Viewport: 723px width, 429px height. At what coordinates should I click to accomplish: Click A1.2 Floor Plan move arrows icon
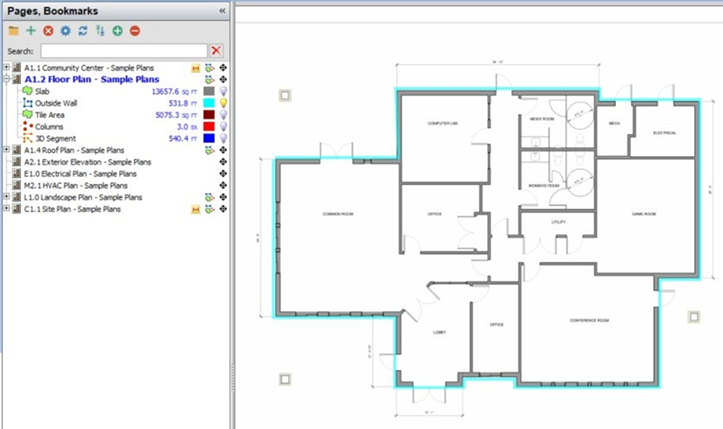tap(223, 79)
